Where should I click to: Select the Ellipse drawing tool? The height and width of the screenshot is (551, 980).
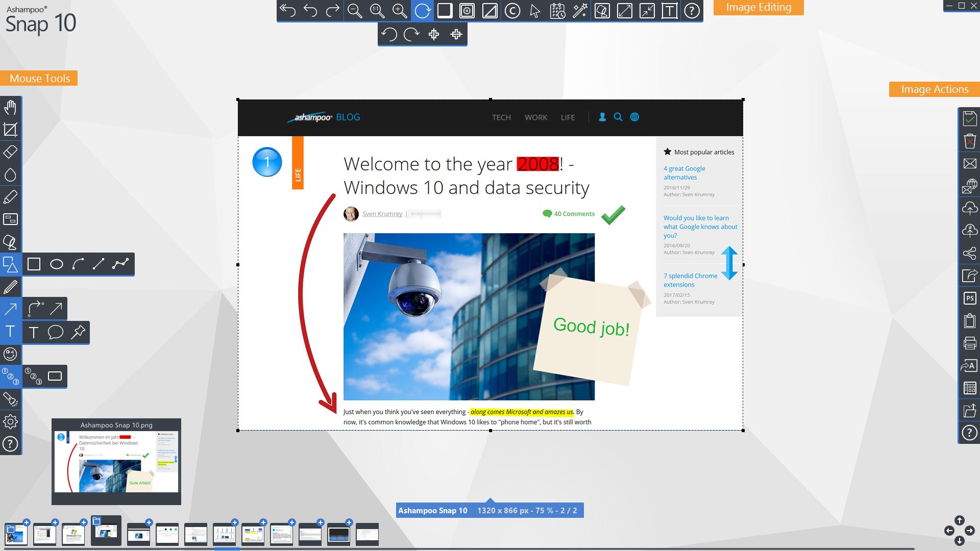[56, 264]
